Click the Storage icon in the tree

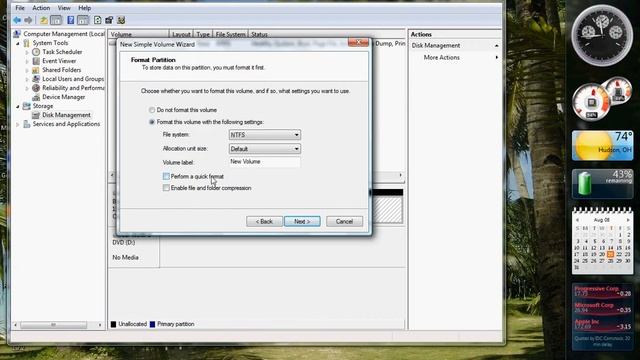pos(27,106)
